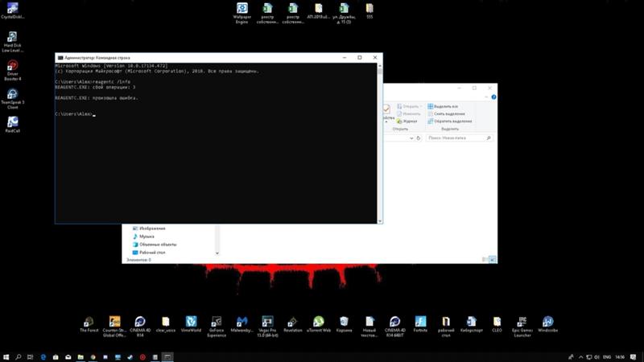Viewport: 644px width, 362px height.
Task: Open the CLEO file icon
Action: point(497,324)
